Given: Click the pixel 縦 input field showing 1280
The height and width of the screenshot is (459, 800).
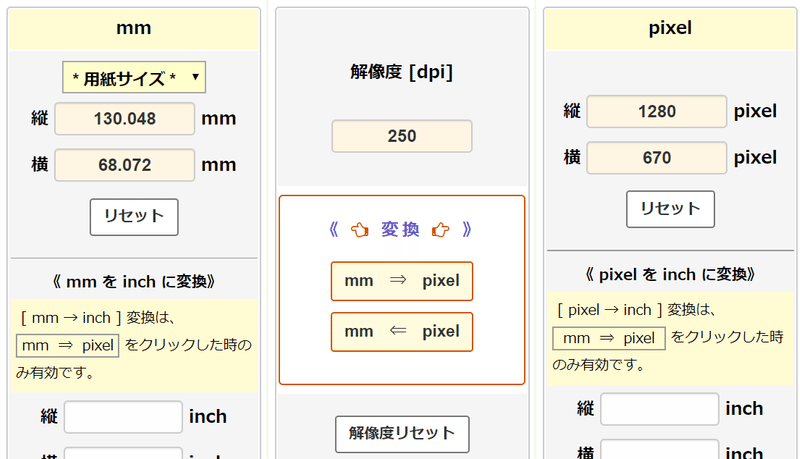Looking at the screenshot, I should (x=657, y=111).
